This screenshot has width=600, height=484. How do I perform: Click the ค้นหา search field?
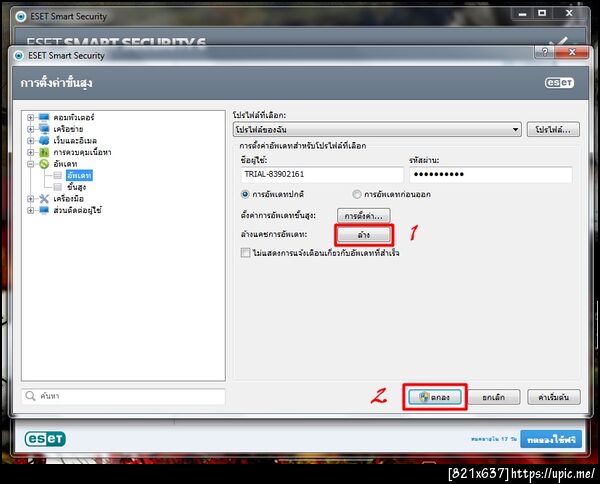click(x=124, y=396)
